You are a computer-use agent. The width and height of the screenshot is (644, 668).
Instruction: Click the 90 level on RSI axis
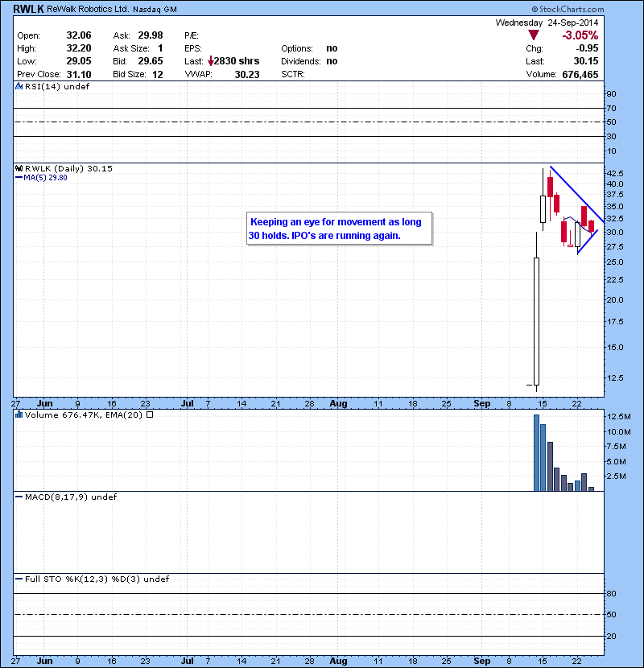pyautogui.click(x=611, y=93)
